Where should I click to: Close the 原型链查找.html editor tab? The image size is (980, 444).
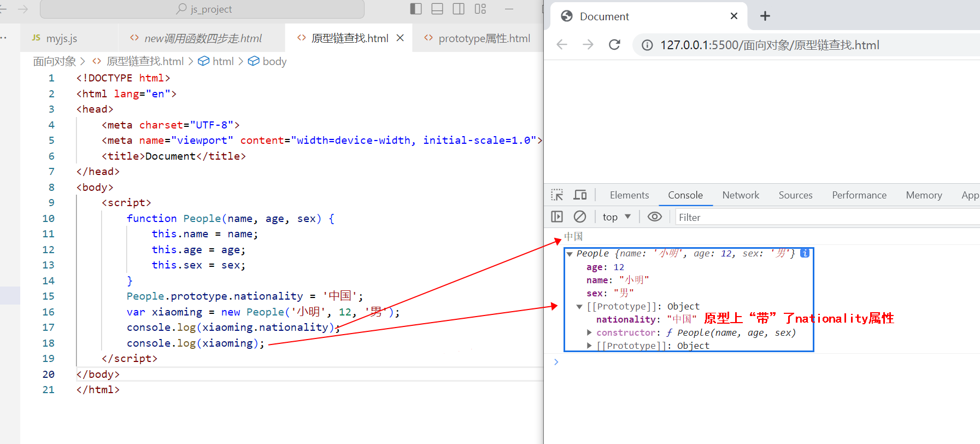tap(400, 38)
